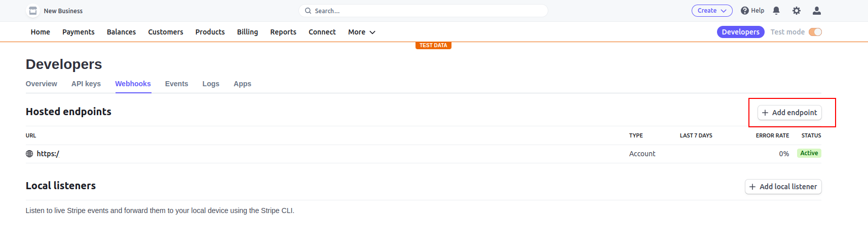
Task: Open notifications bell icon
Action: (776, 11)
